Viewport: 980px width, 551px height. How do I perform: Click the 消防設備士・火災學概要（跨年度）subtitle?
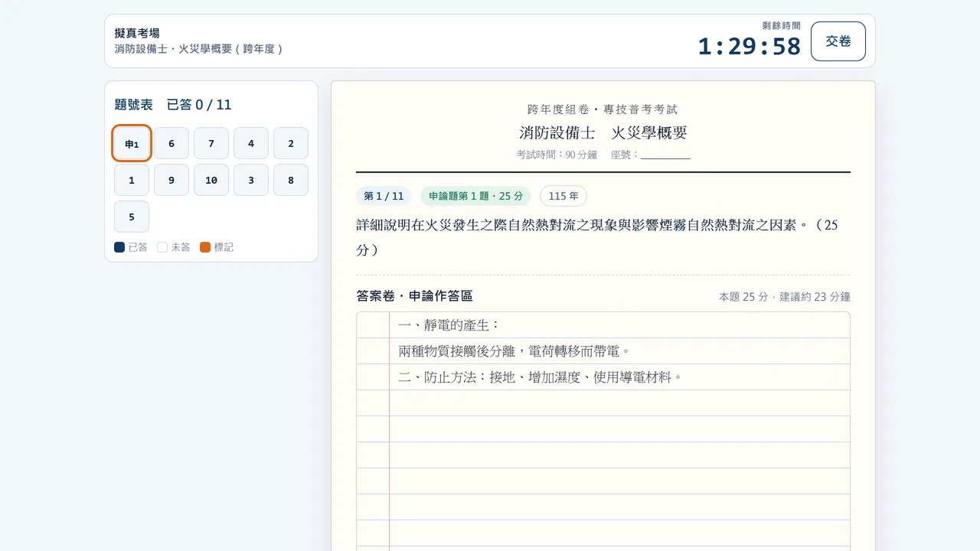click(x=199, y=49)
